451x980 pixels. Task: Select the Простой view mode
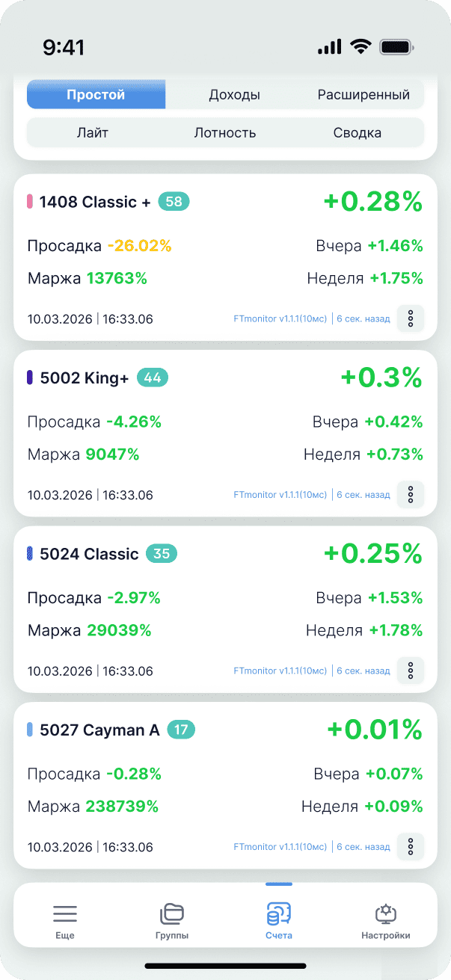[x=96, y=95]
